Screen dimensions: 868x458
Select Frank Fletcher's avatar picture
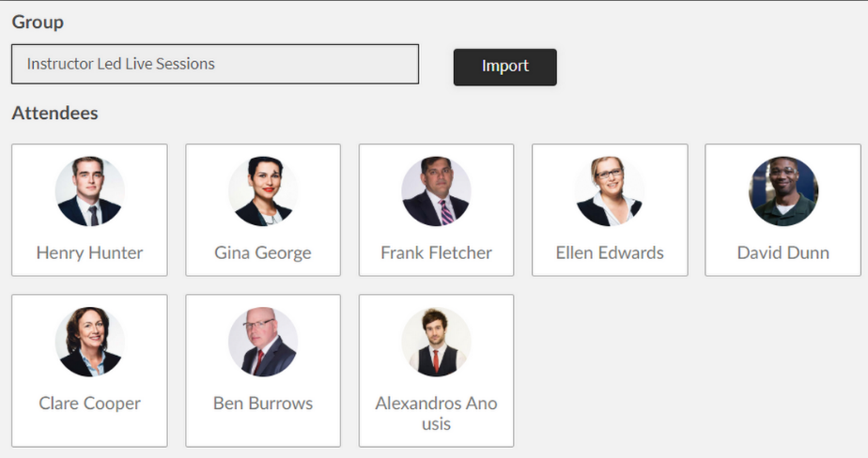436,191
